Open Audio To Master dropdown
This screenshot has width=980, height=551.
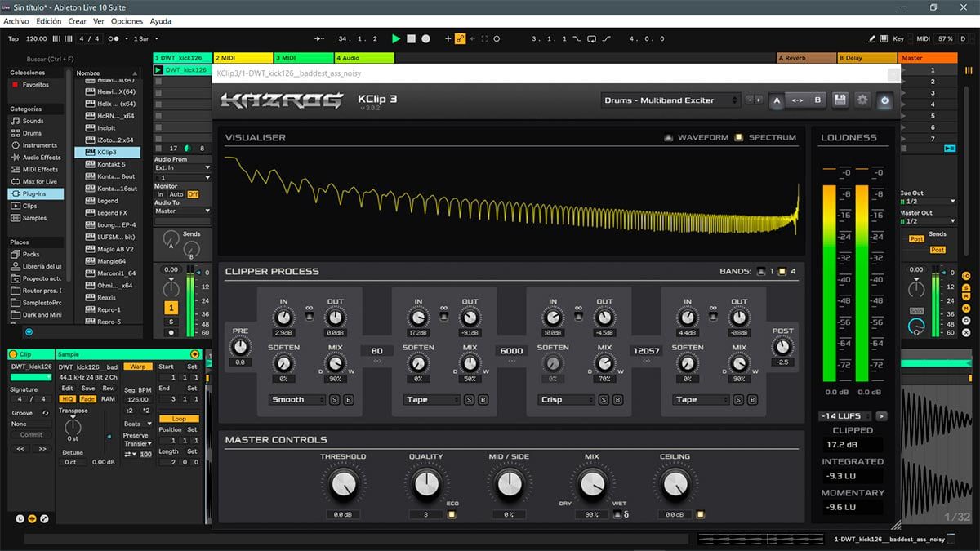tap(183, 211)
